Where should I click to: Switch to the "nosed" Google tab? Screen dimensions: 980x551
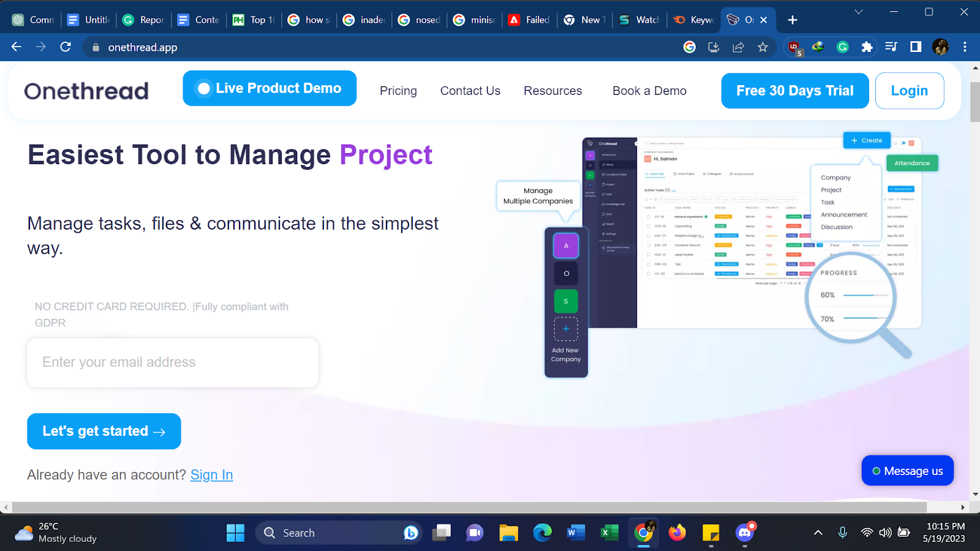(420, 20)
